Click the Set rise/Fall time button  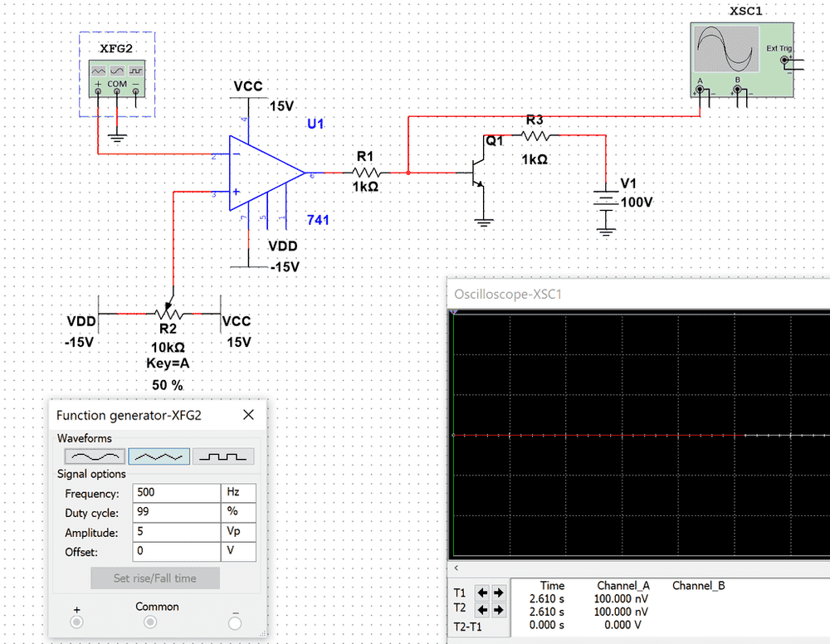click(155, 578)
